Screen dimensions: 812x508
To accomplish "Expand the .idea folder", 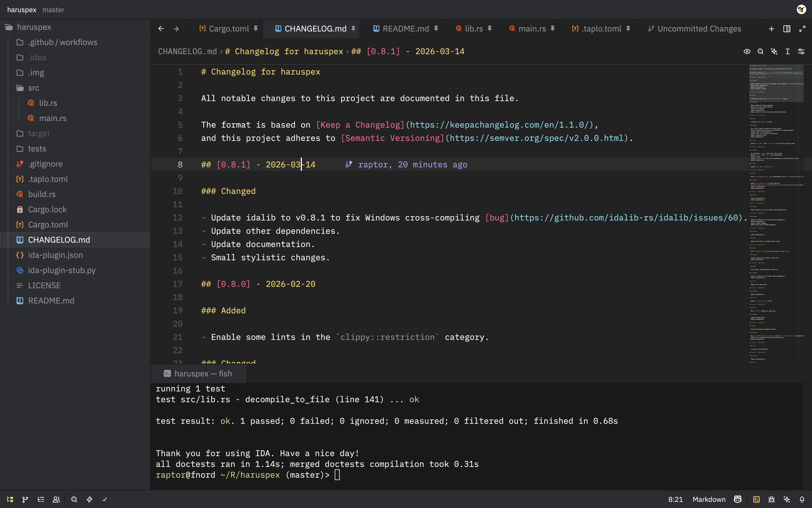I will pyautogui.click(x=37, y=57).
